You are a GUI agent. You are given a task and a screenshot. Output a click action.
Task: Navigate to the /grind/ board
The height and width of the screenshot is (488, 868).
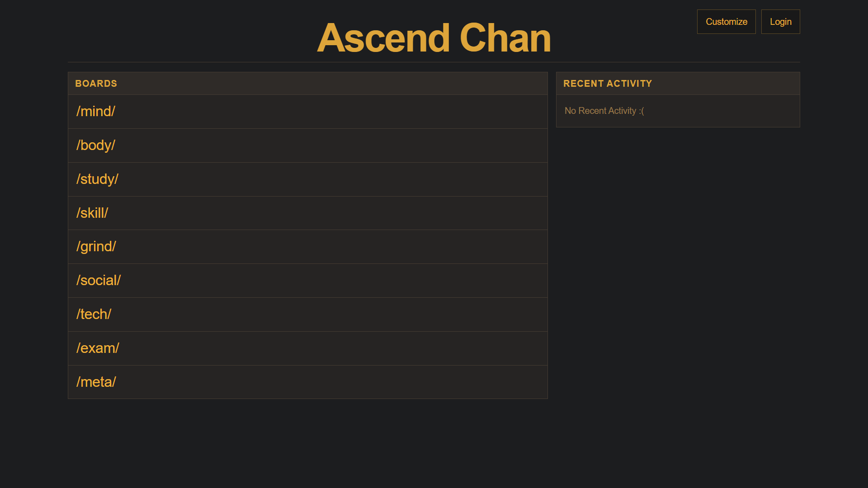[x=96, y=247]
